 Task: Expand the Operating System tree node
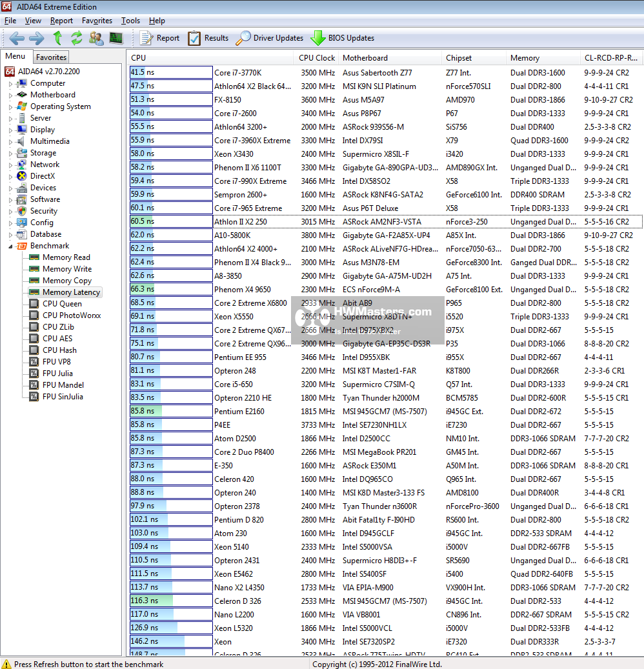[x=11, y=106]
